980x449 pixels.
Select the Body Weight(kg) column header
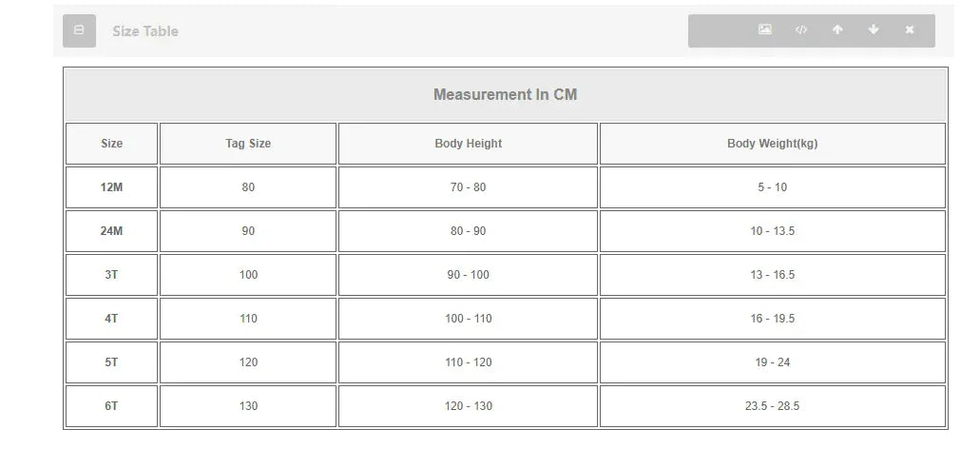(x=772, y=144)
